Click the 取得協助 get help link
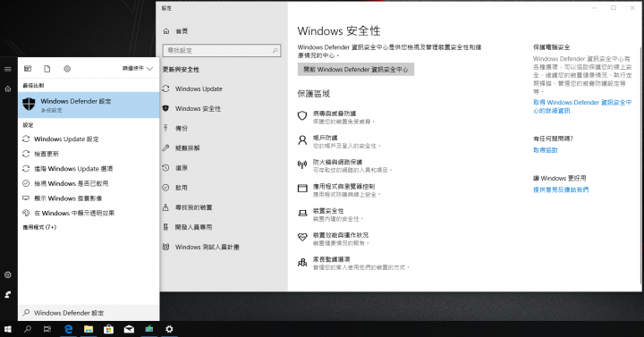The height and width of the screenshot is (337, 644). tap(545, 150)
